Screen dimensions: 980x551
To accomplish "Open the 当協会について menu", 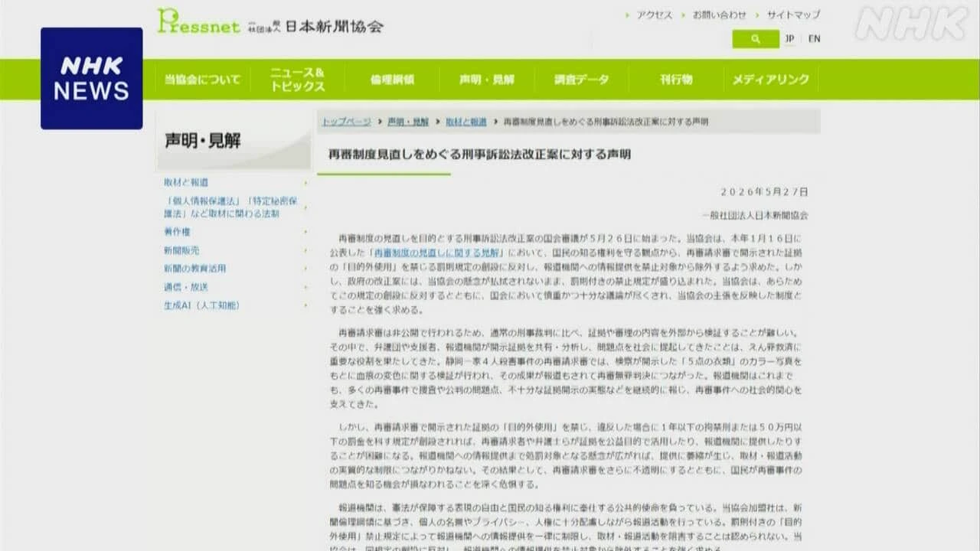I will [x=202, y=80].
